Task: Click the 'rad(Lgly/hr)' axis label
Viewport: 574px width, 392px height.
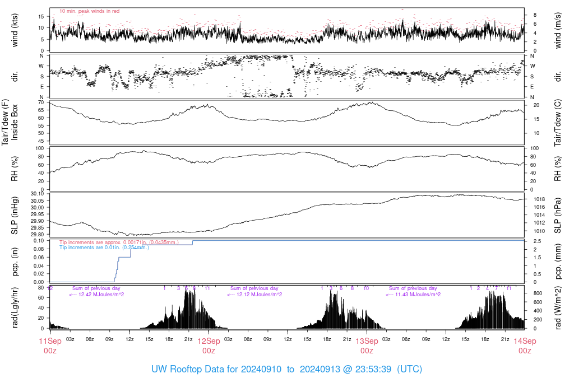Action: pos(15,307)
